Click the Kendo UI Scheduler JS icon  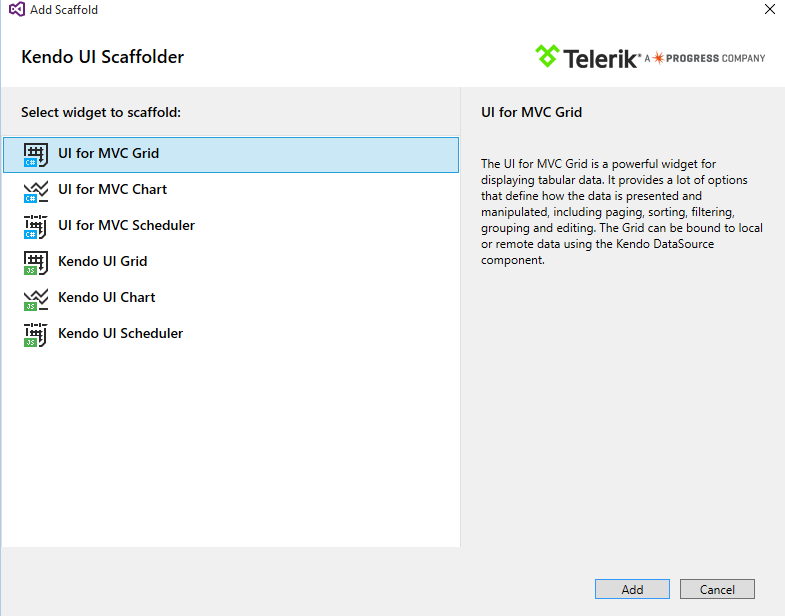36,334
